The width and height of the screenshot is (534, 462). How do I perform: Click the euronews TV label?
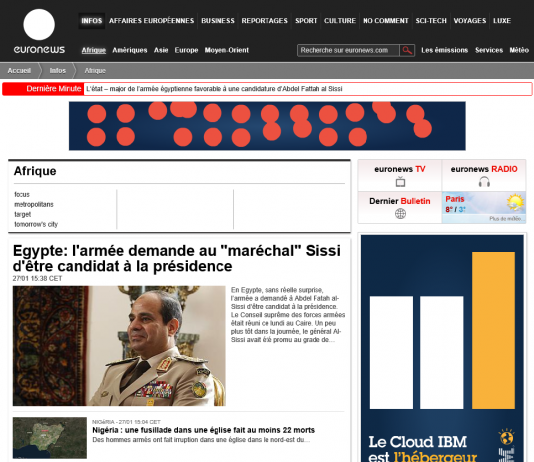[x=400, y=169]
